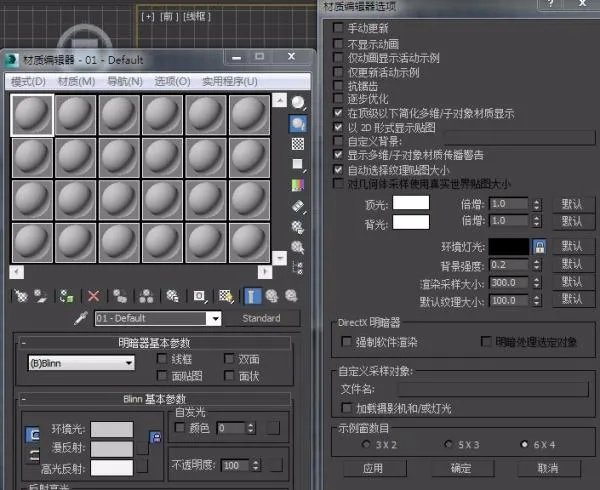Click the Go Forward to Sibling icon
600x490 pixels.
(x=291, y=296)
